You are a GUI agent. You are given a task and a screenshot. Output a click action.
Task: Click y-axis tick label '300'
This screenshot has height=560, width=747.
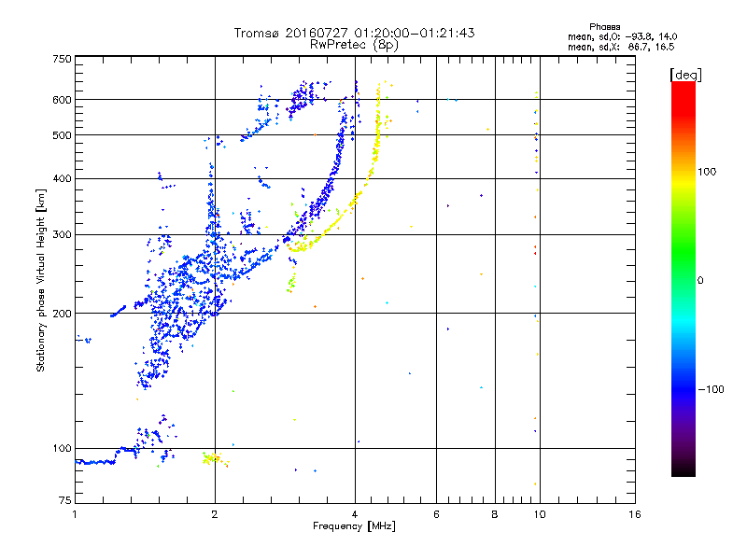[x=62, y=235]
